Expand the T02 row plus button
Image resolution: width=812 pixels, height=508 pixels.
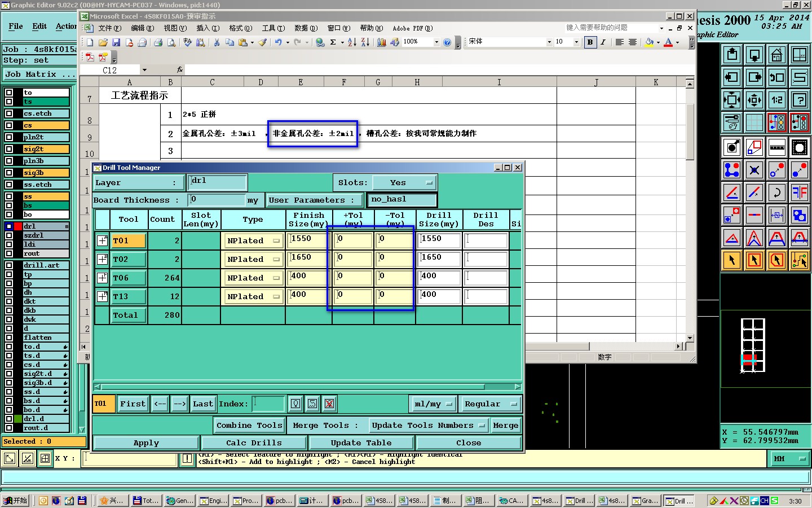point(103,260)
